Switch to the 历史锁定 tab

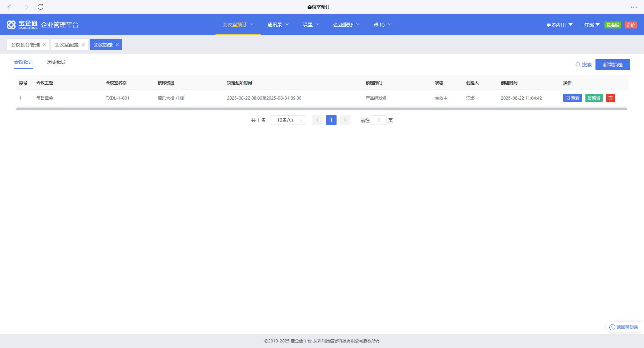point(57,62)
